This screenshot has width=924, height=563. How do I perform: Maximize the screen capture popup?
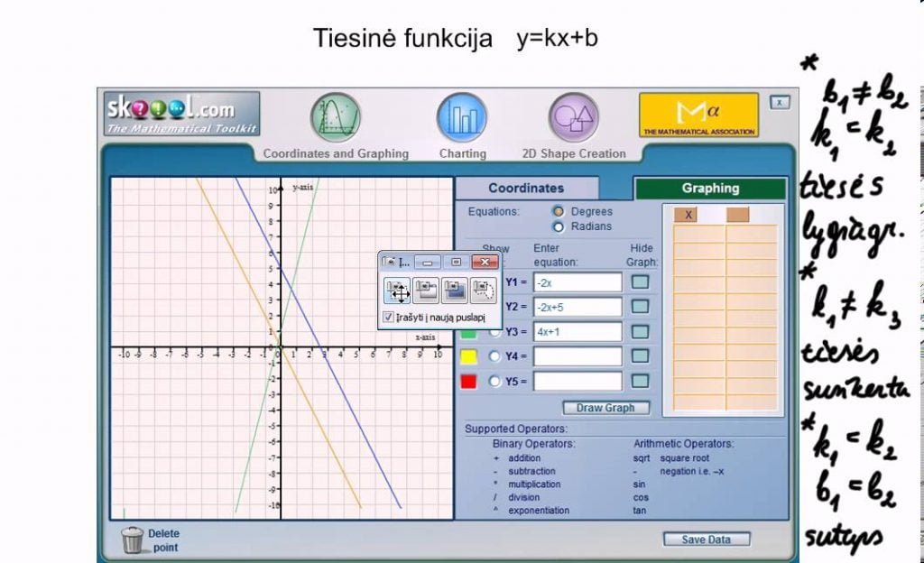(456, 262)
